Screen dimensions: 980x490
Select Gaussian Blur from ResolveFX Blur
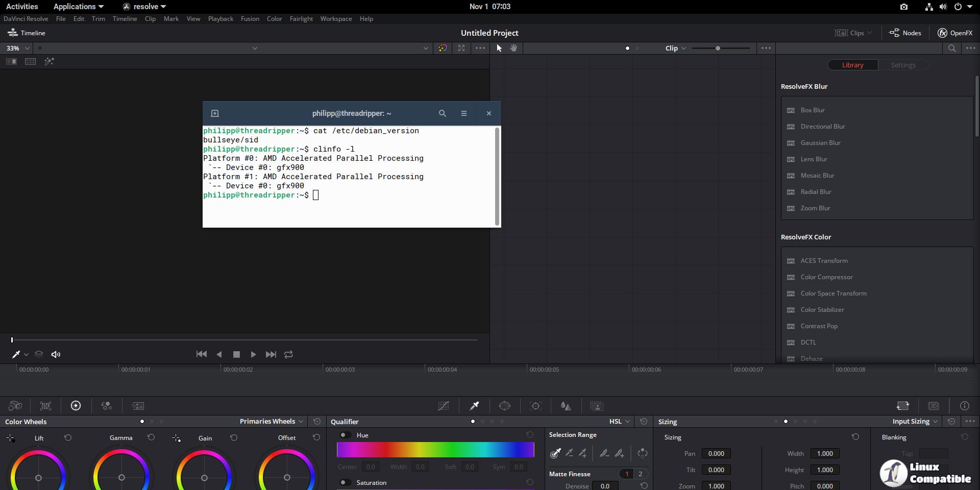(x=820, y=143)
